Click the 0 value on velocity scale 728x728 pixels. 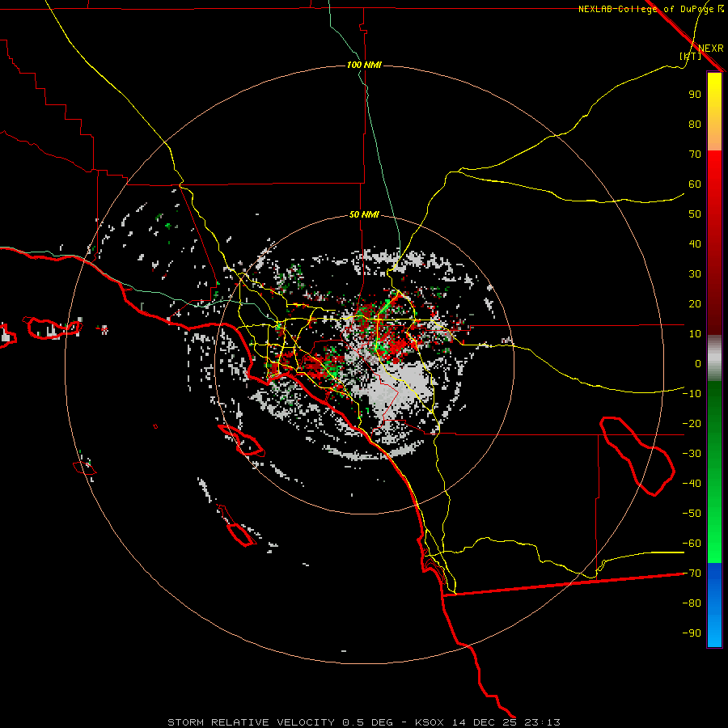pos(698,363)
